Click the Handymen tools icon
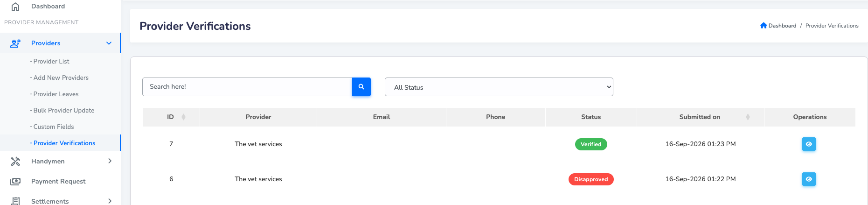 point(15,161)
